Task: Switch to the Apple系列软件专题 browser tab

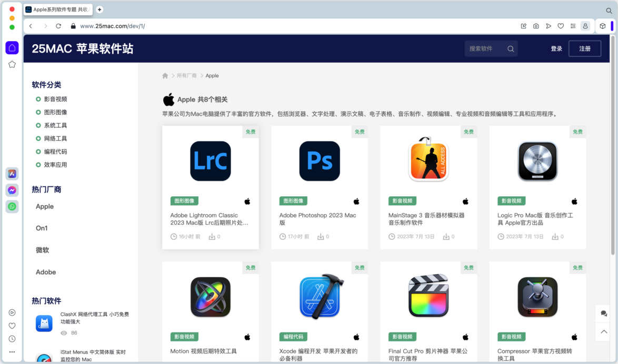Action: tap(58, 9)
